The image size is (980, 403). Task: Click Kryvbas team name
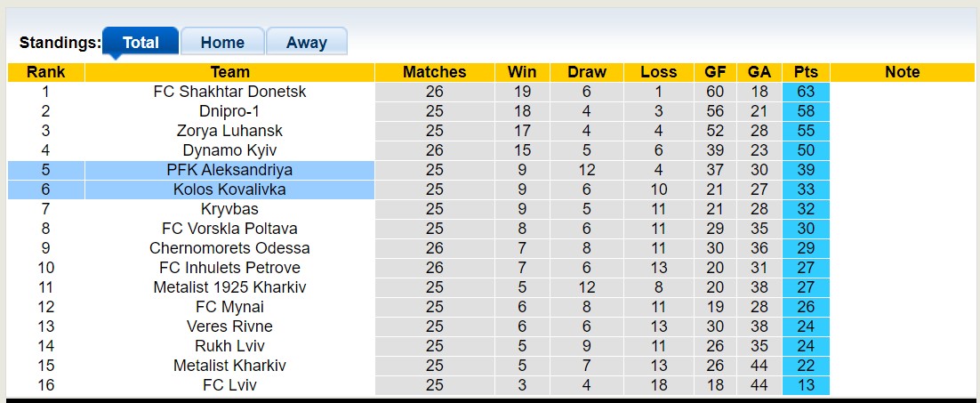tap(229, 209)
